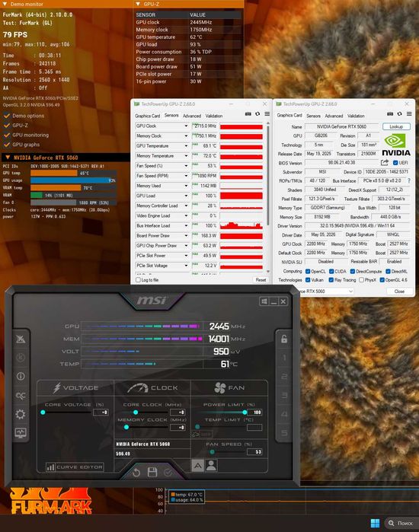419x532 pixels.
Task: Open MSI Afterburner Kombustor stress test icon
Action: (21, 339)
